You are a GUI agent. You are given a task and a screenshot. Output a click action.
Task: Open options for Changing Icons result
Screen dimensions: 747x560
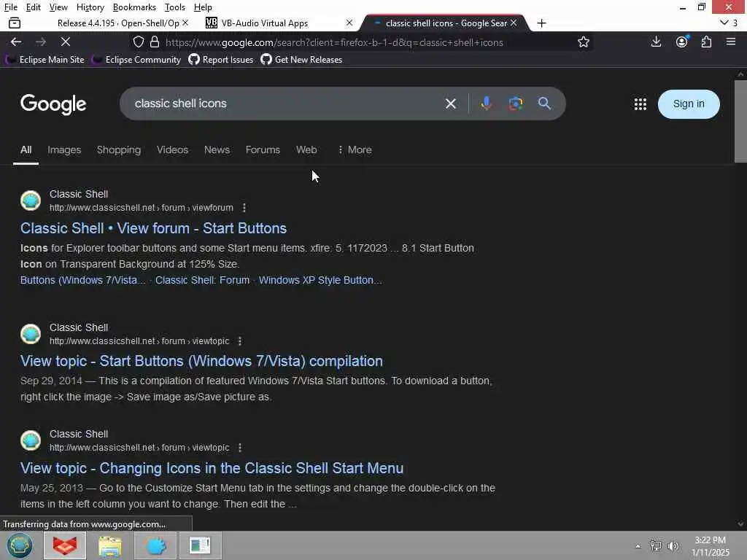[x=239, y=448]
